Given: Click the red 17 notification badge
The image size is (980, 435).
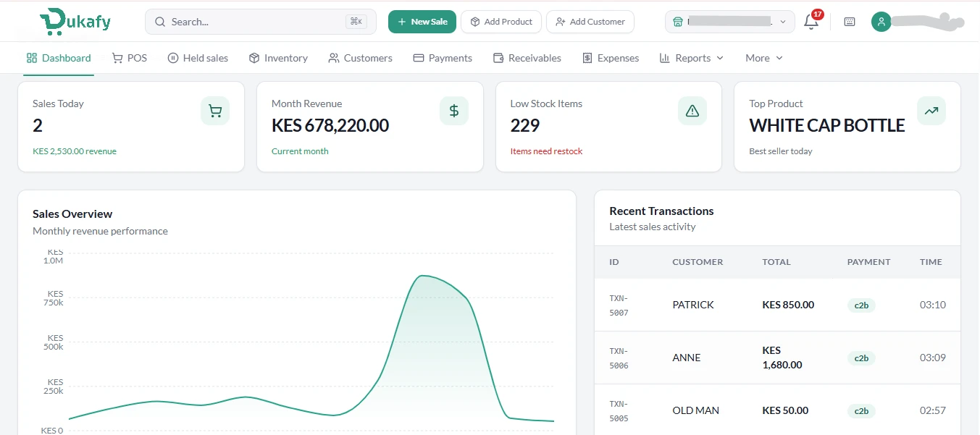Looking at the screenshot, I should 818,14.
